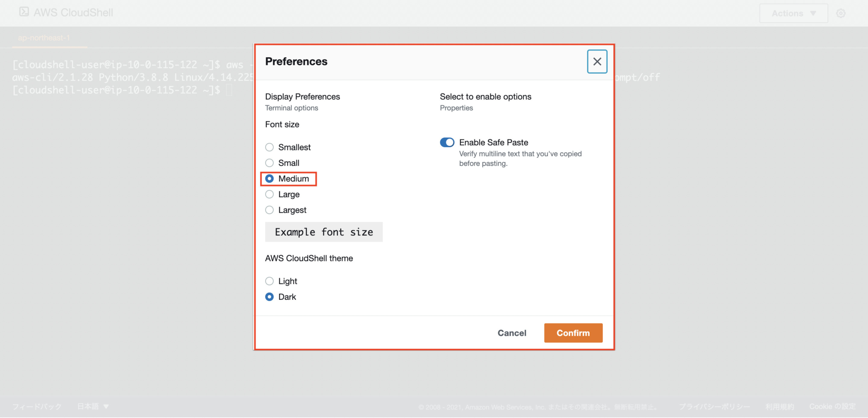Open the Cookie の設定 settings

832,406
